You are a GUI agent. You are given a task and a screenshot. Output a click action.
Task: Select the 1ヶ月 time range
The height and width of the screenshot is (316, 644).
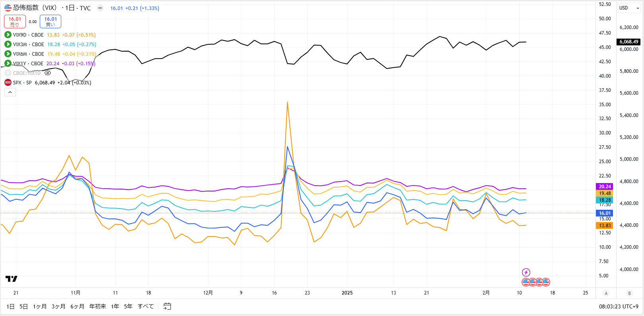[40, 306]
